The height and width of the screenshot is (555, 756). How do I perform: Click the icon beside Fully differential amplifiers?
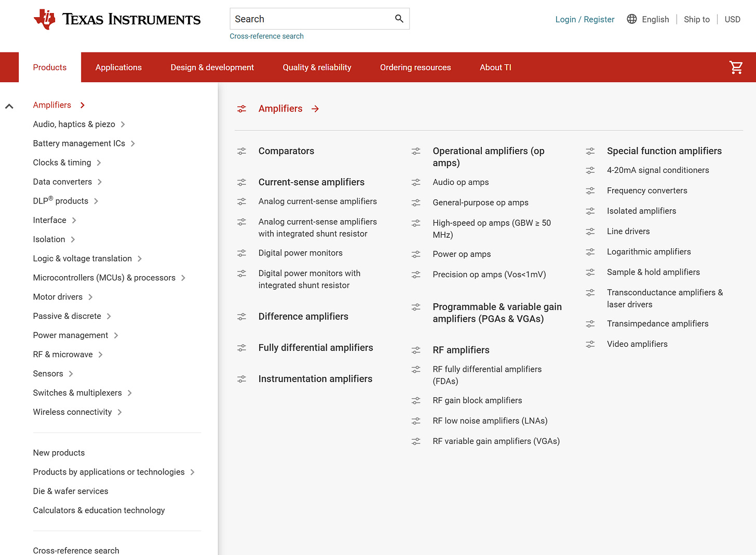click(241, 348)
